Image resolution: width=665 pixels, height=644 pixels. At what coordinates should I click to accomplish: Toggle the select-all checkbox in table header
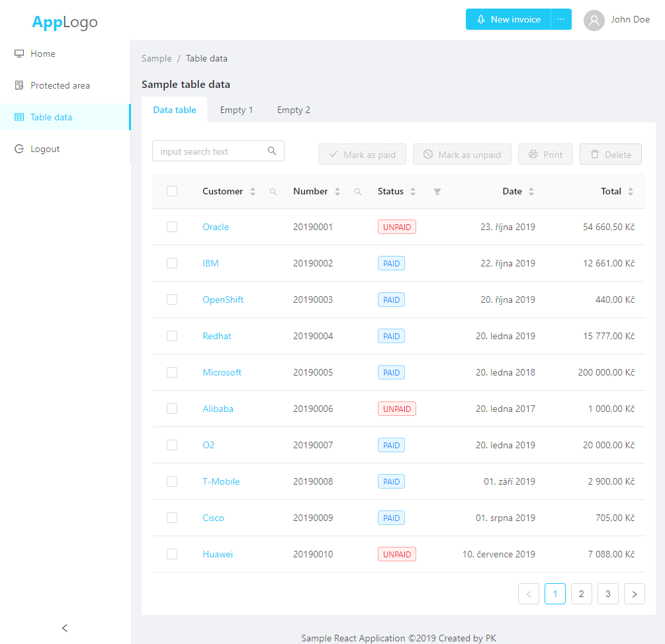(x=172, y=191)
